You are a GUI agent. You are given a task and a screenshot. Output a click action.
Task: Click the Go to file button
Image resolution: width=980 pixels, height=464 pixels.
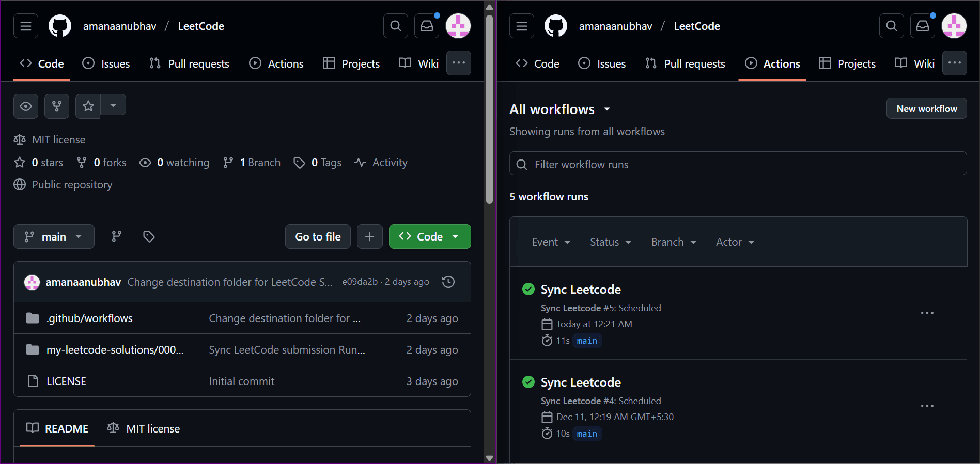click(318, 236)
